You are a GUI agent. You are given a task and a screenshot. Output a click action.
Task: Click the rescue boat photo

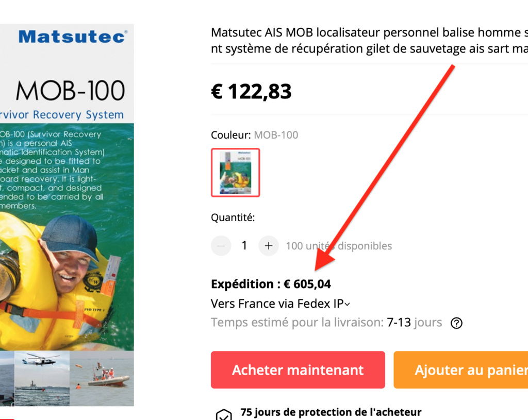(102, 378)
